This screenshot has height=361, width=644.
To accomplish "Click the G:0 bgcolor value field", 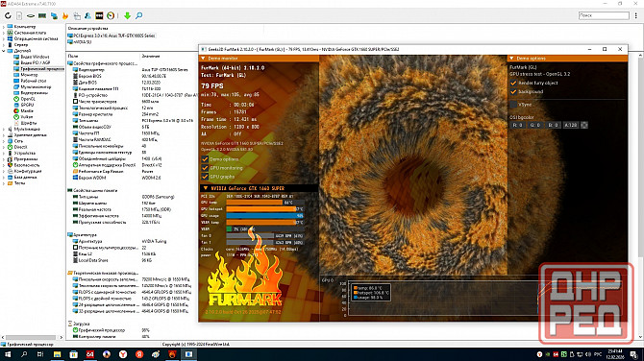I will pyautogui.click(x=535, y=125).
